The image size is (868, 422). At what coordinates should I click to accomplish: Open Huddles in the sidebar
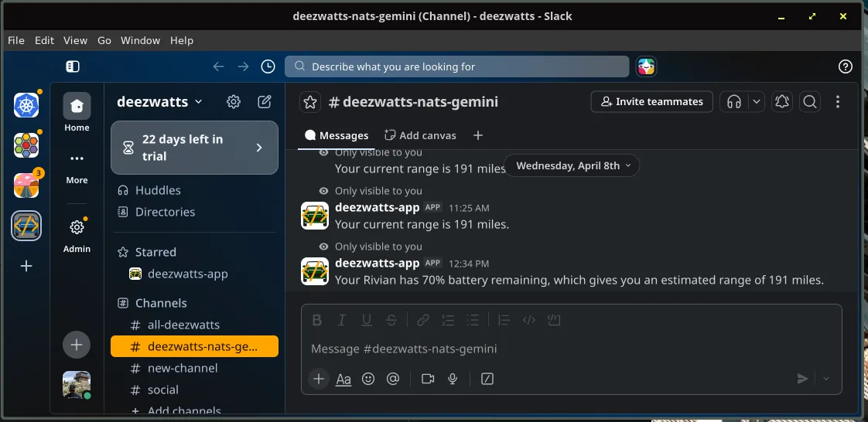[194, 190]
